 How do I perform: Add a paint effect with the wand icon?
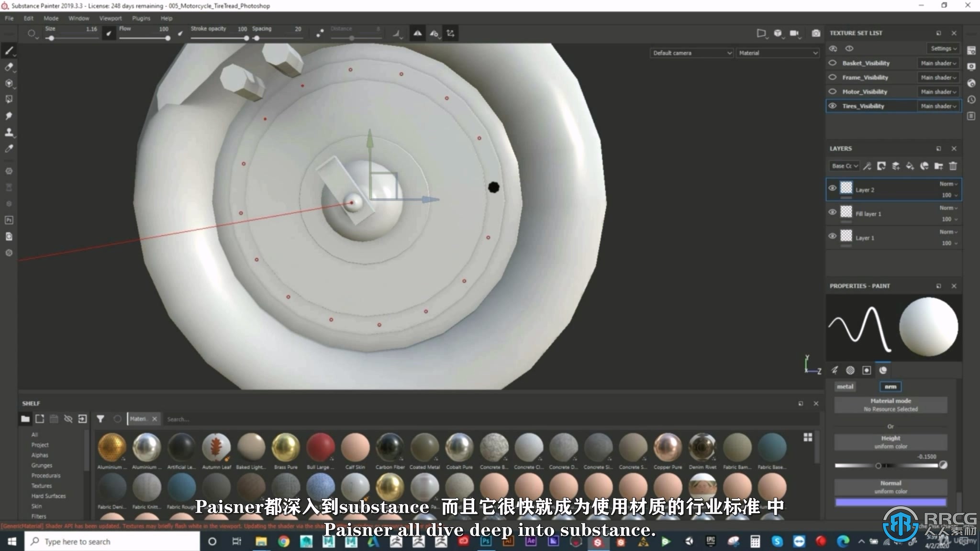point(867,166)
